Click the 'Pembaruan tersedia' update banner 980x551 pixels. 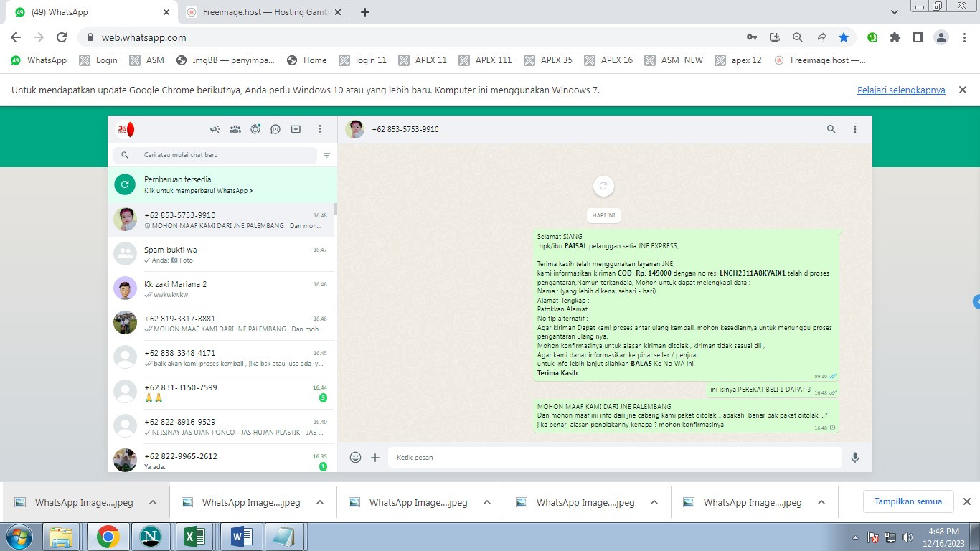[221, 184]
